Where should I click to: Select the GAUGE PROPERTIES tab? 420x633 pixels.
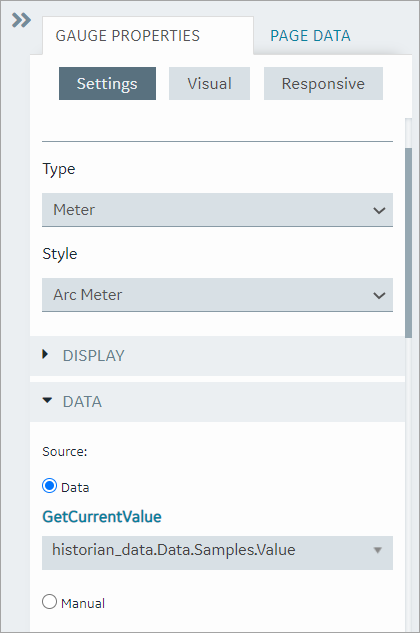pyautogui.click(x=128, y=36)
